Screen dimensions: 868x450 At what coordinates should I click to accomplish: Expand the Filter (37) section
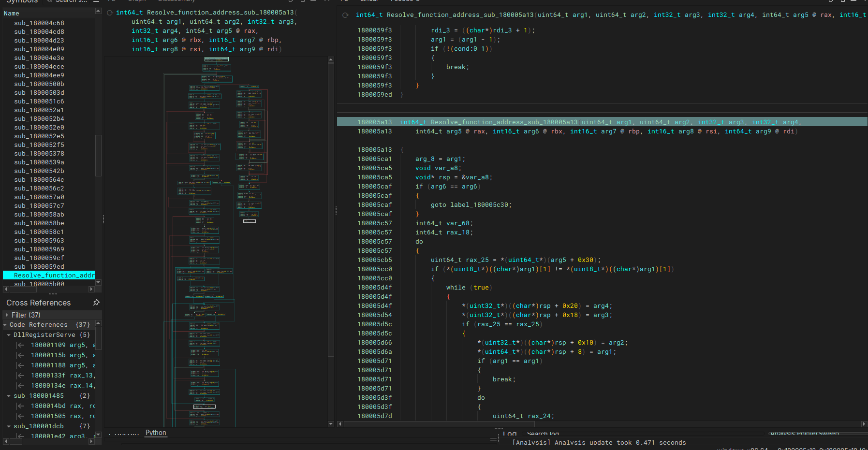7,315
